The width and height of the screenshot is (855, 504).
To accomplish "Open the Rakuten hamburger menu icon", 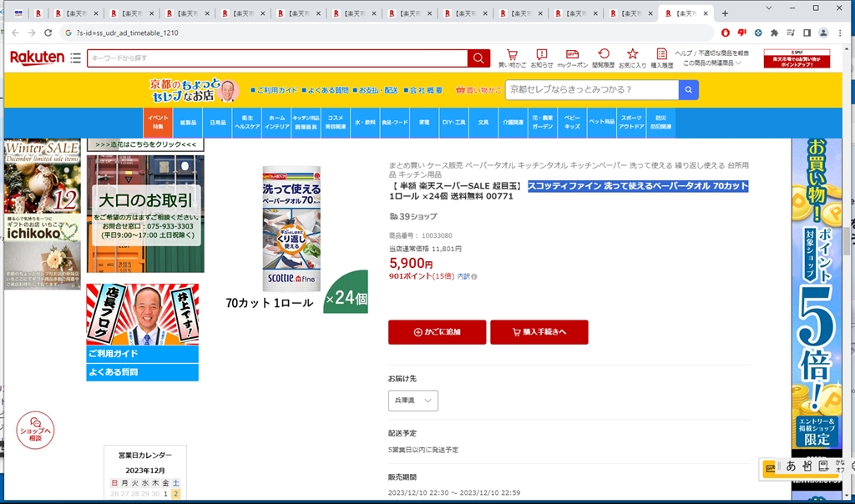I will (x=75, y=58).
